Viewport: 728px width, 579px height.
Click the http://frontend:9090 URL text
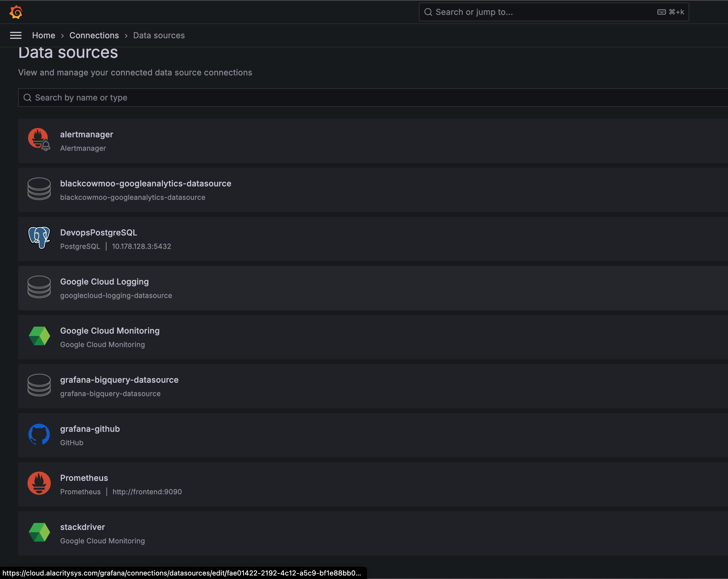pyautogui.click(x=147, y=492)
